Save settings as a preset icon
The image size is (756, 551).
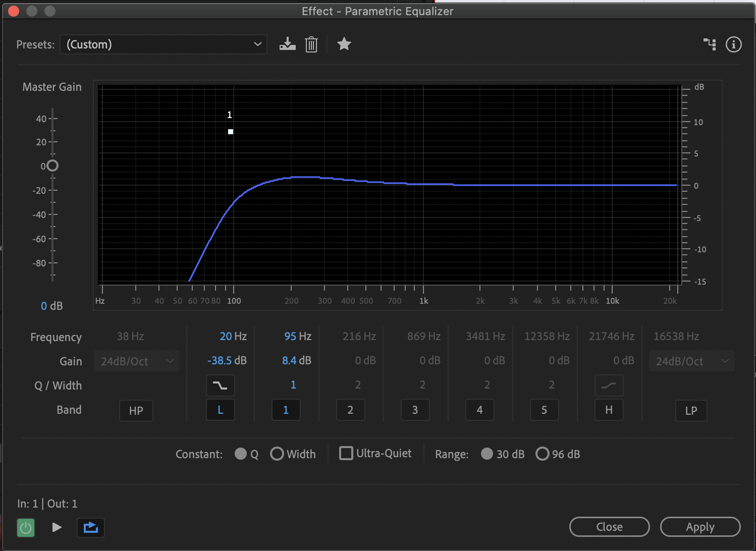click(287, 44)
